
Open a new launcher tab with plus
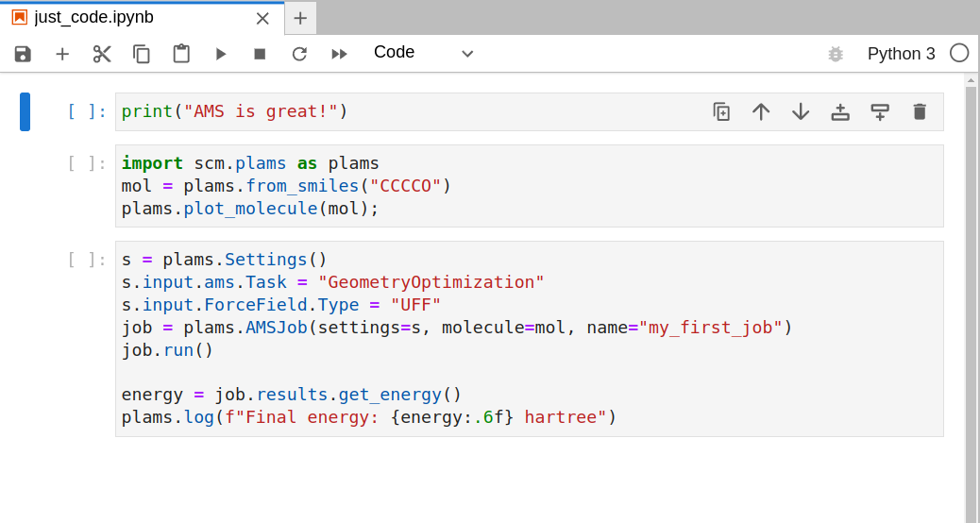click(x=300, y=18)
